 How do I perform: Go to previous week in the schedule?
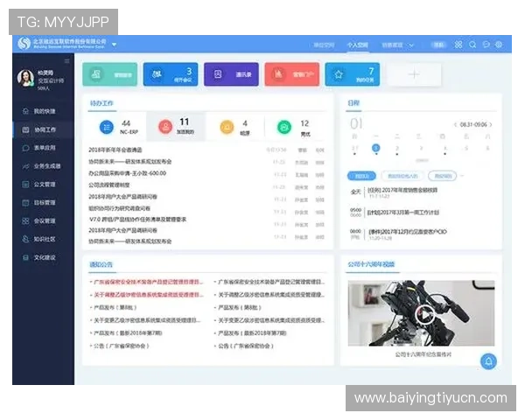pyautogui.click(x=455, y=124)
